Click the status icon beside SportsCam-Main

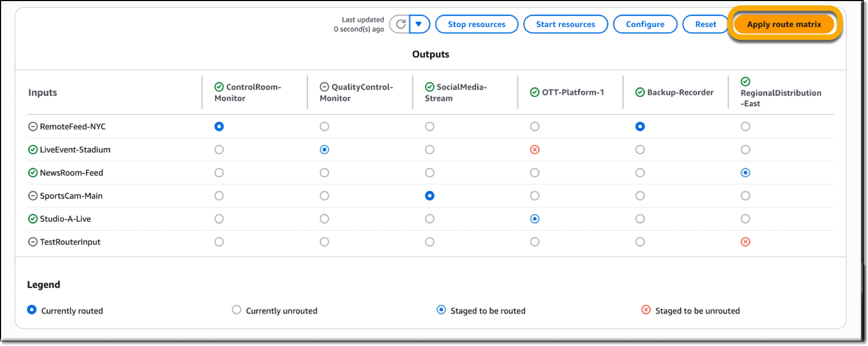(x=33, y=196)
